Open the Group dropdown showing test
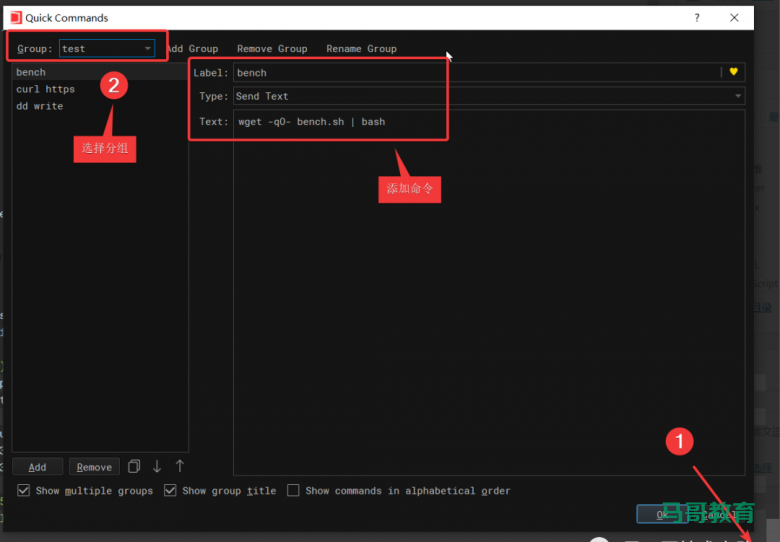This screenshot has height=542, width=780. pos(107,48)
